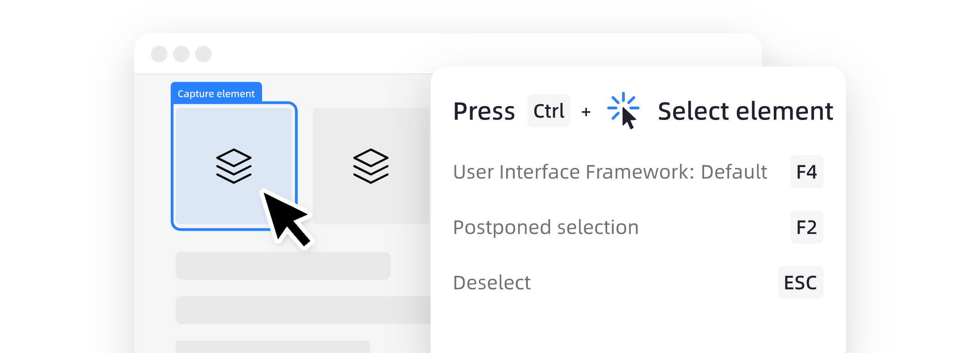Choose the 'Postponed selection' option
Screen dimensions: 980x353
coord(546,227)
